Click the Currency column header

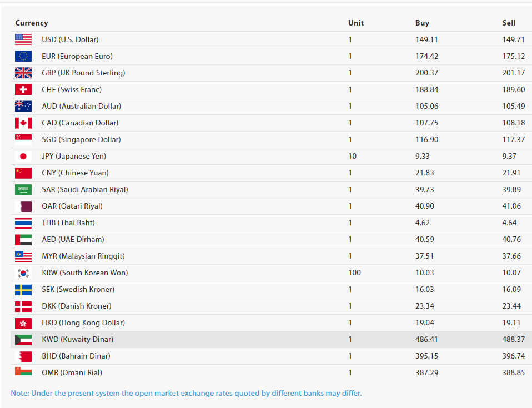coord(32,23)
